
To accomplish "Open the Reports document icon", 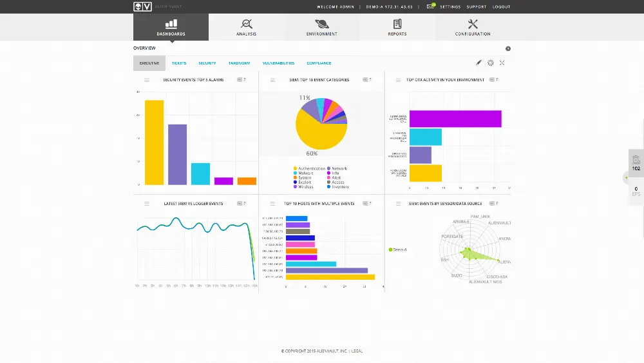I will [397, 24].
